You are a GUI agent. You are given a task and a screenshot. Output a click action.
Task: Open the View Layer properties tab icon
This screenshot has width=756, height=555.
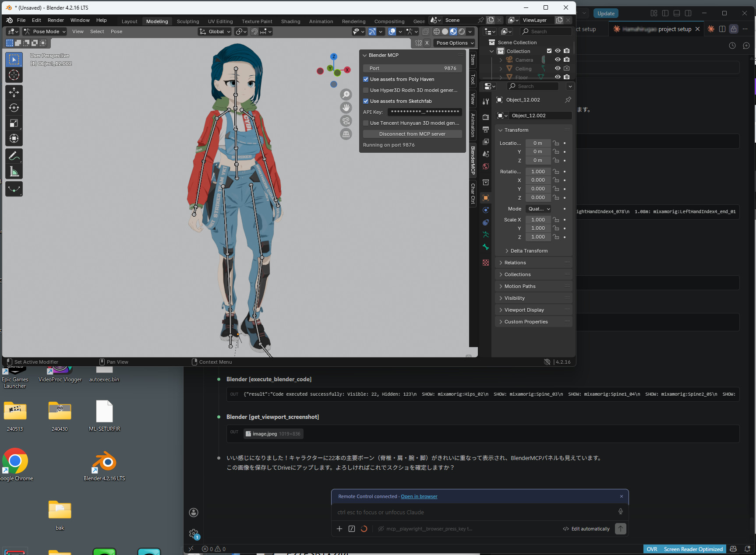[x=486, y=142]
